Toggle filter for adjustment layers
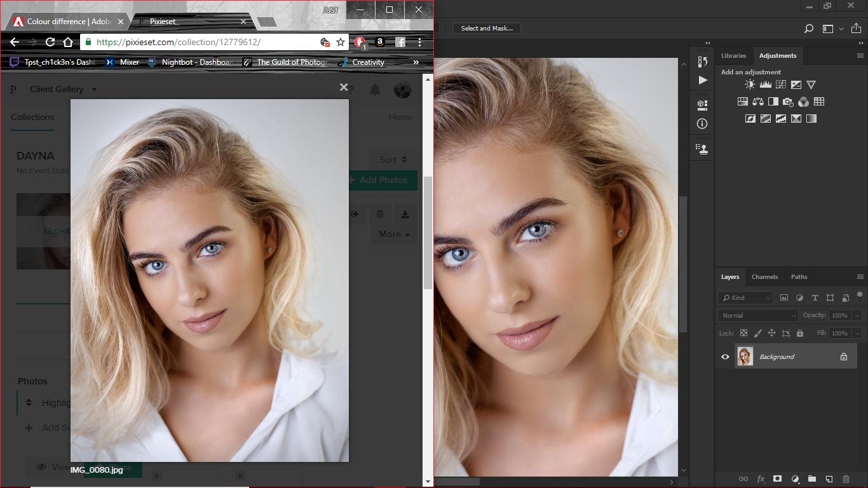This screenshot has width=868, height=488. (799, 297)
